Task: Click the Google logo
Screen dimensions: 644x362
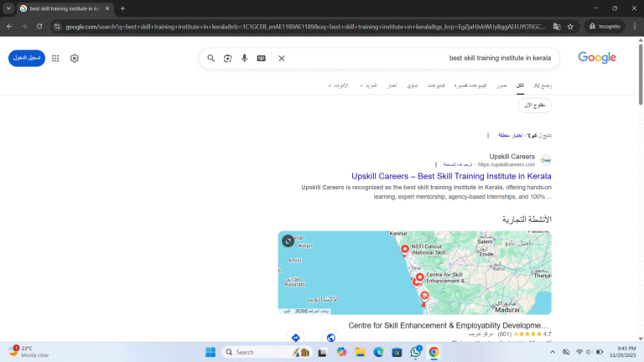Action: [597, 58]
